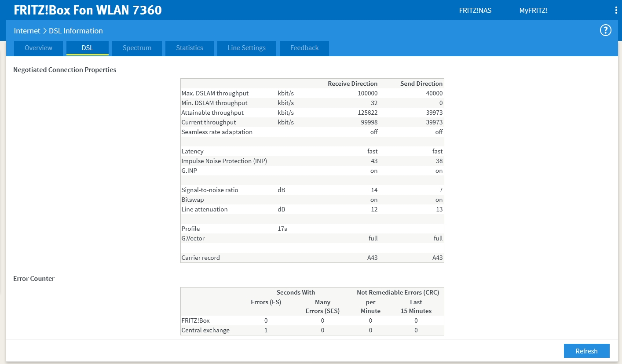
Task: Click the Attainable throughput receive value 125822
Action: coord(367,113)
